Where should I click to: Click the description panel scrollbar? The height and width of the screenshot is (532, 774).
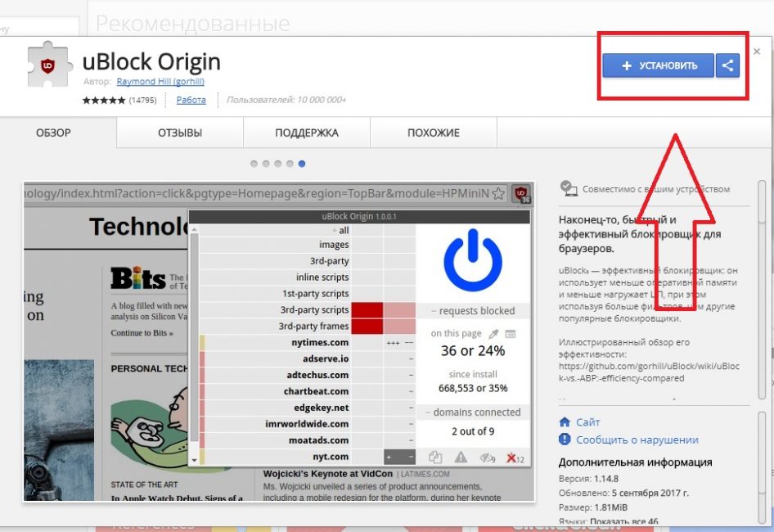click(x=762, y=289)
